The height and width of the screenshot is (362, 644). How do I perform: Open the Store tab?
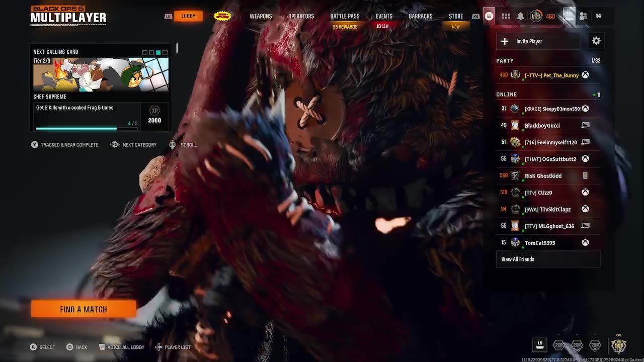point(456,16)
